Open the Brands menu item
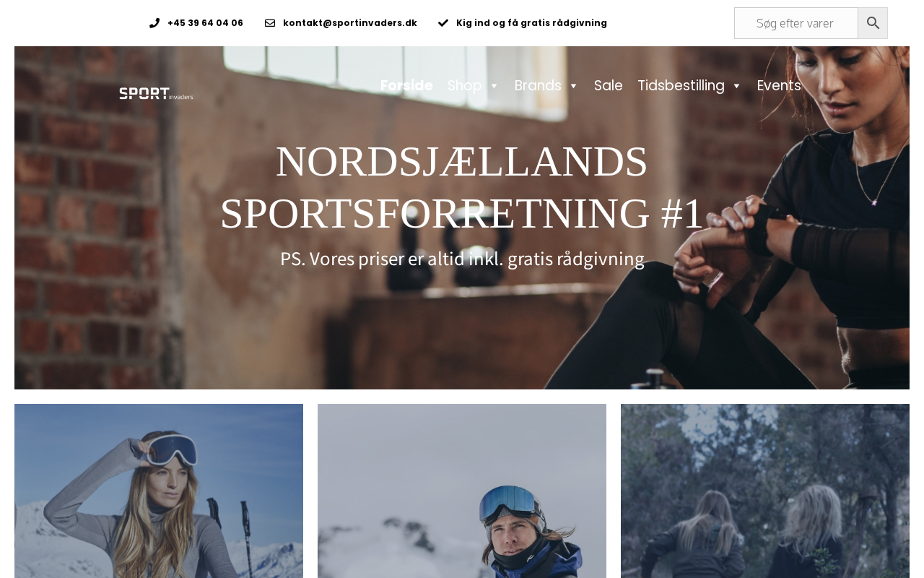The image size is (924, 578). point(538,85)
